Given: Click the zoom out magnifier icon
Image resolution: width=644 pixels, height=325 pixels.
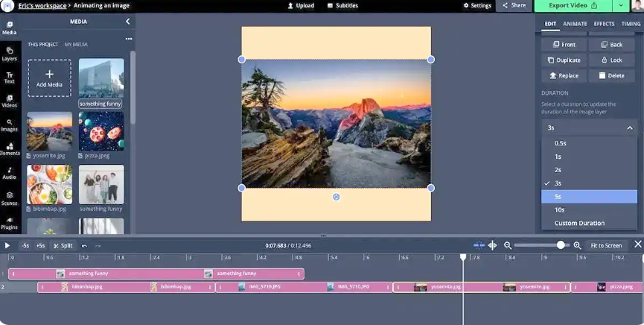Looking at the screenshot, I should (x=508, y=245).
